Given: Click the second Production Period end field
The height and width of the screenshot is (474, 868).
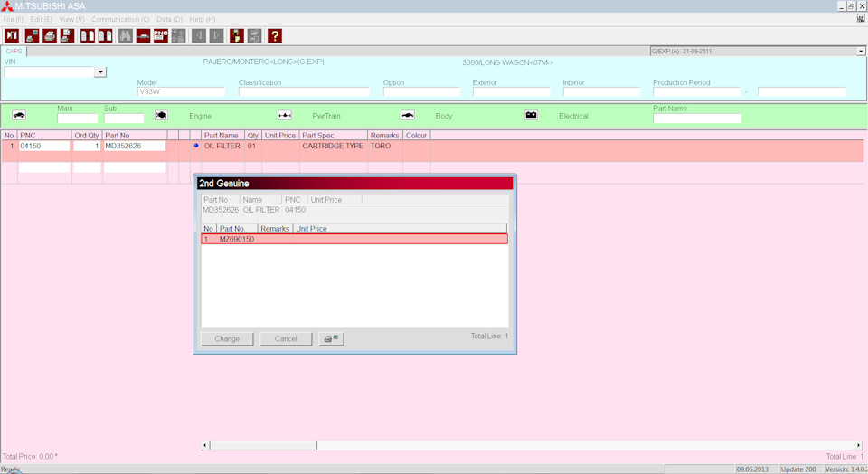Looking at the screenshot, I should coord(802,92).
